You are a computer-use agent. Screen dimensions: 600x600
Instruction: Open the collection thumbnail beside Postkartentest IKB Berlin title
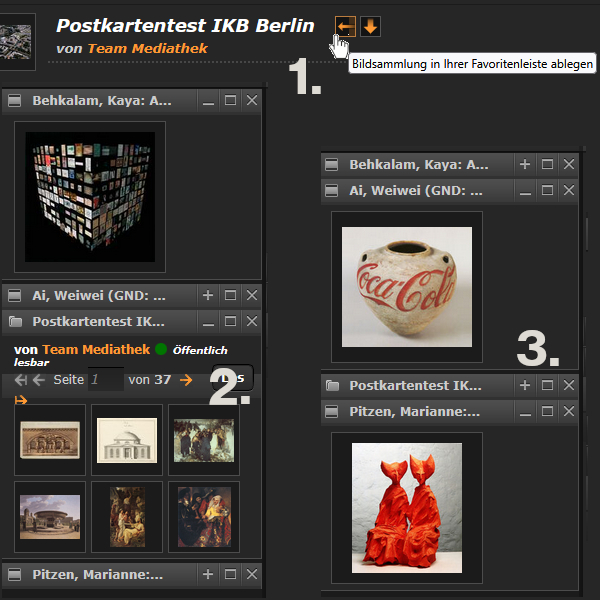click(16, 42)
